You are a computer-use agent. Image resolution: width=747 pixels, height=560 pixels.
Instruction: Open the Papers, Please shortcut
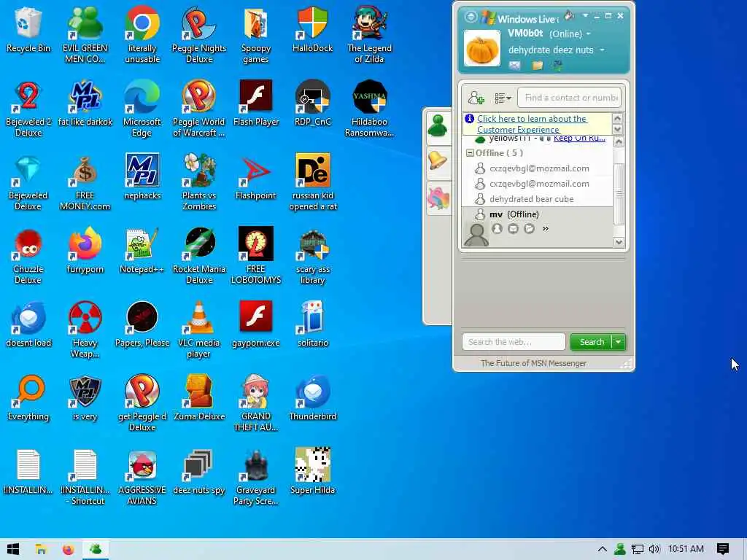(x=142, y=324)
